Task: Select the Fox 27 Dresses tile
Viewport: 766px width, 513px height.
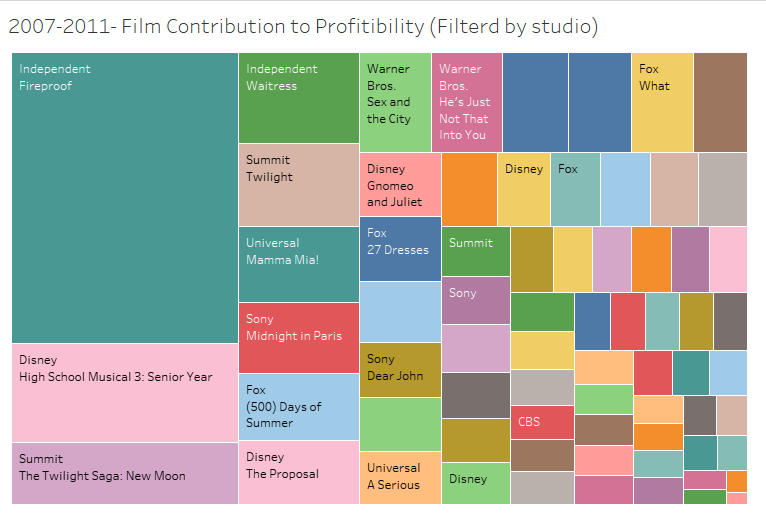Action: coord(399,248)
